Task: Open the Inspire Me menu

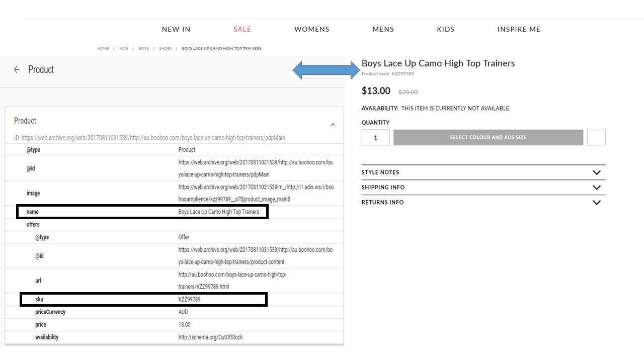Action: coord(519,29)
